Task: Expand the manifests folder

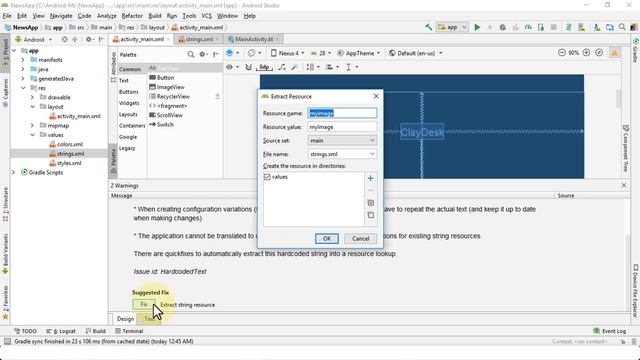Action: [x=23, y=60]
